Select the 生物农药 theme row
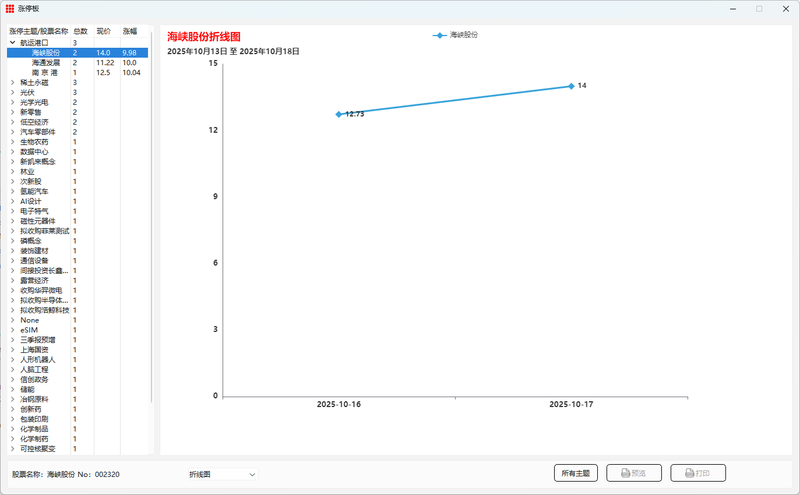 (x=78, y=142)
